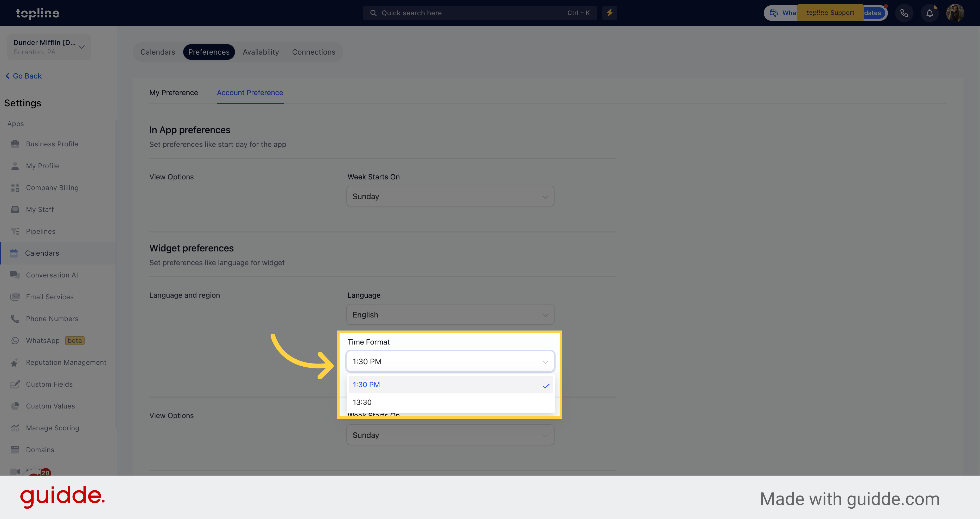980x519 pixels.
Task: Click the Conversation AI icon in sidebar
Action: (14, 275)
